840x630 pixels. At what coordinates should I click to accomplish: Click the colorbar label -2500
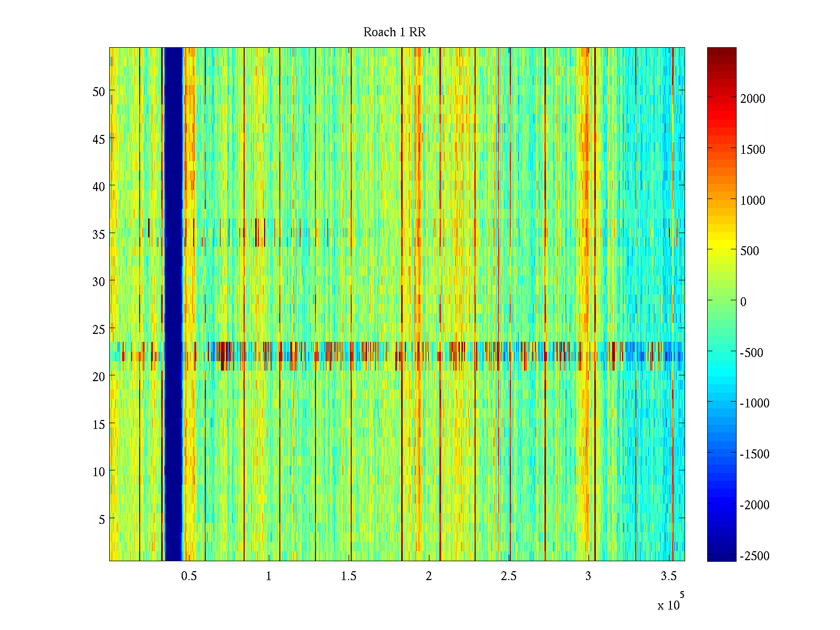754,556
